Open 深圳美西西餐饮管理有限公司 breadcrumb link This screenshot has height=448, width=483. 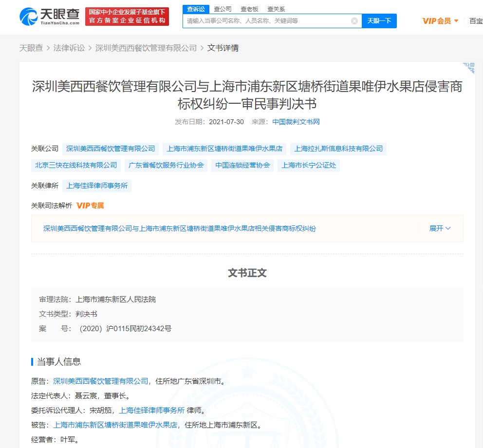tap(146, 48)
